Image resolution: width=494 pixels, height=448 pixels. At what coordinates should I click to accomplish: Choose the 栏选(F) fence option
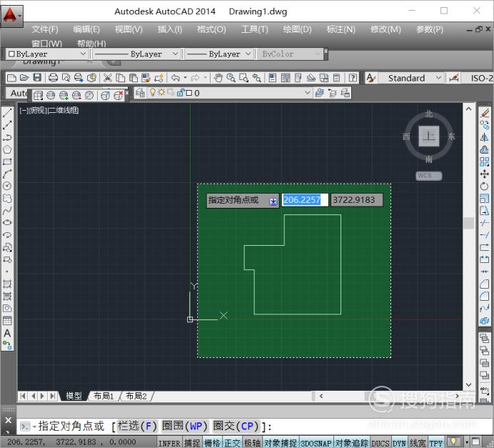137,427
